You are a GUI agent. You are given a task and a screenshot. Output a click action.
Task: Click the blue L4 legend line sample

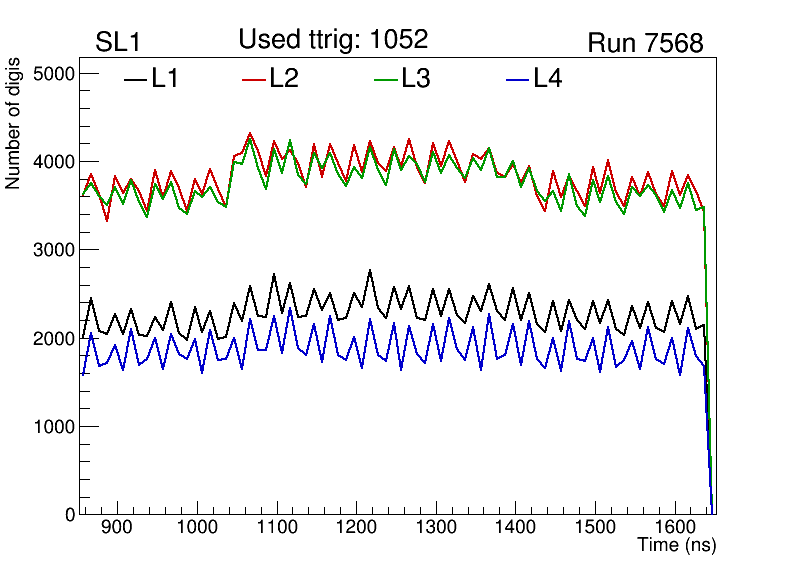click(517, 79)
